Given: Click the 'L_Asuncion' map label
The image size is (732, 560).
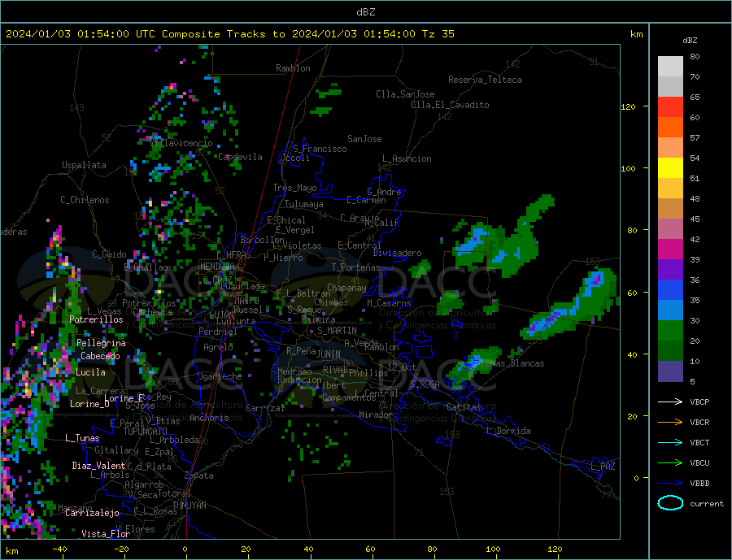Looking at the screenshot, I should point(407,158).
